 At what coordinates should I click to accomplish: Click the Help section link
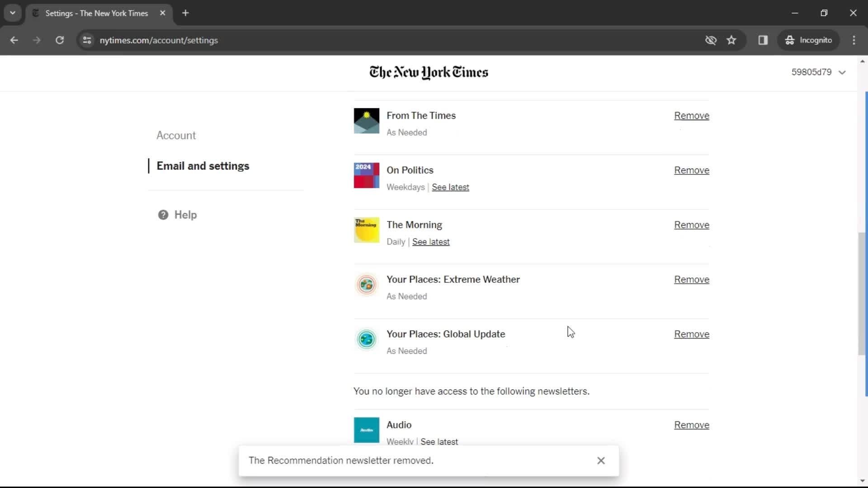point(185,215)
